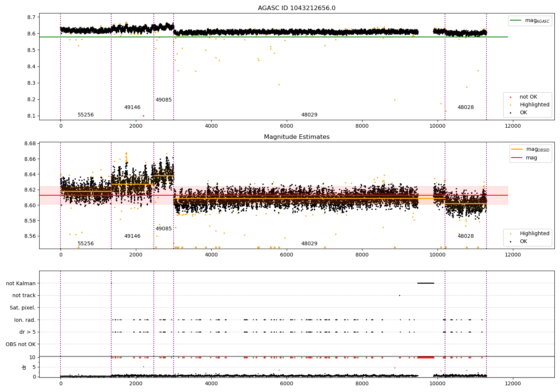This screenshot has width=560, height=392.
Task: Click the 8.56 y-axis tick label
Action: click(x=30, y=236)
